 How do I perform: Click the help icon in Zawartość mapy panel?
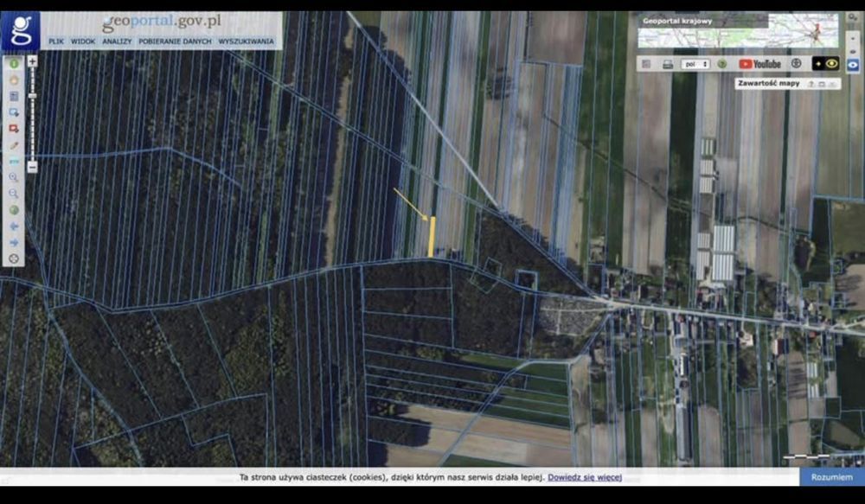pyautogui.click(x=811, y=84)
